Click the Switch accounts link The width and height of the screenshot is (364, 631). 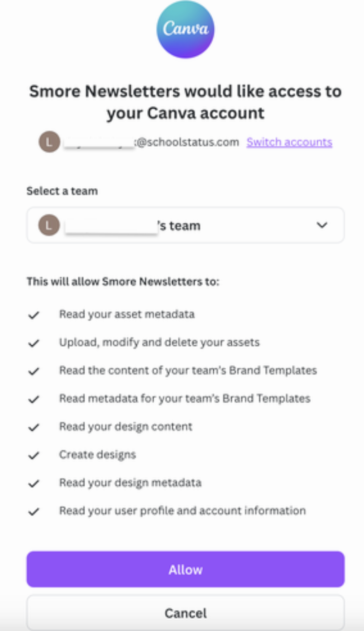pos(289,142)
